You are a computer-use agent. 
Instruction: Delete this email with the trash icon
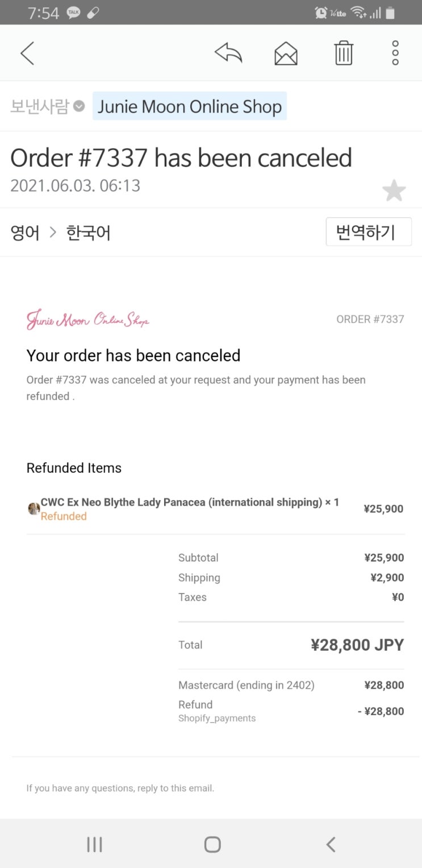tap(343, 53)
